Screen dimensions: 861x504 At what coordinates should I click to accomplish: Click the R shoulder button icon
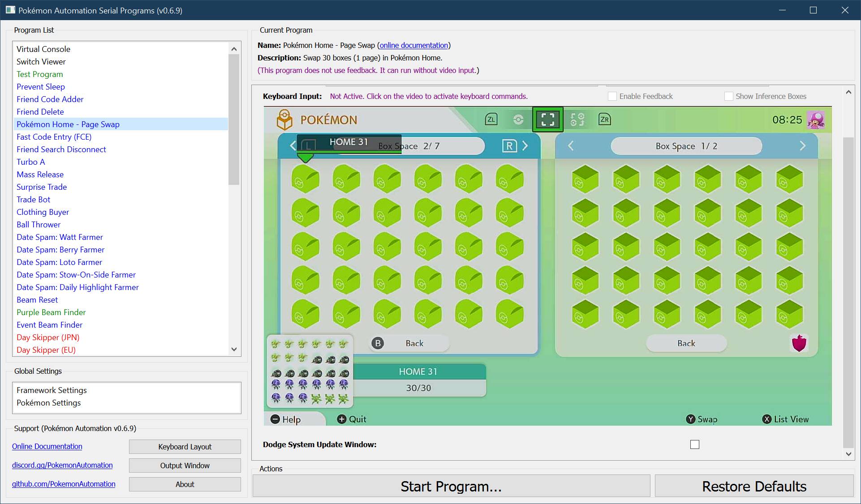pyautogui.click(x=509, y=146)
